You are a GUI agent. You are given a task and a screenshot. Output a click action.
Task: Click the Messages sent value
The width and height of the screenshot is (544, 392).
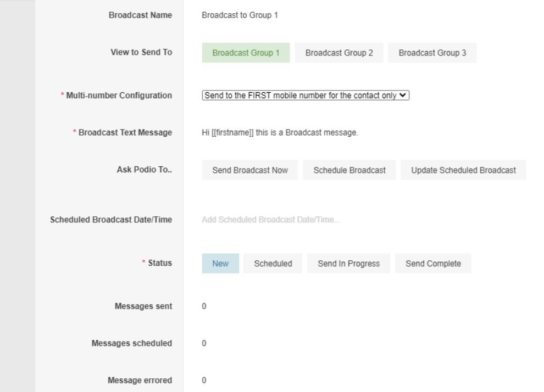click(x=204, y=306)
